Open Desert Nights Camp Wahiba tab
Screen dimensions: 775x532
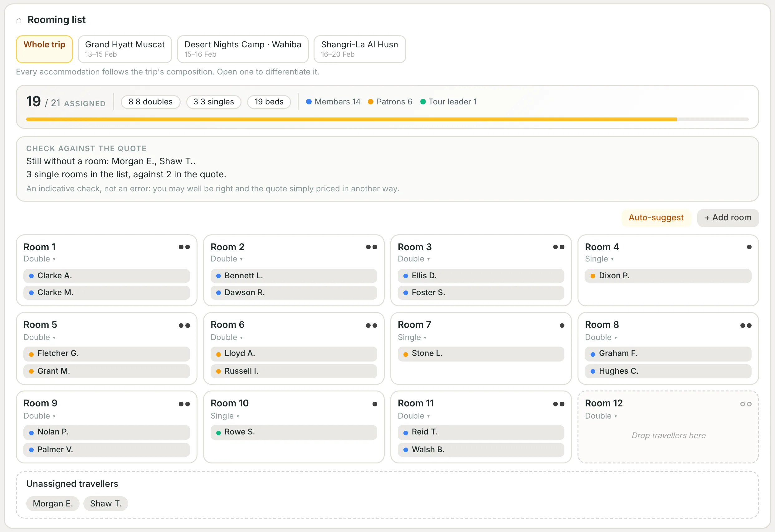pos(242,49)
